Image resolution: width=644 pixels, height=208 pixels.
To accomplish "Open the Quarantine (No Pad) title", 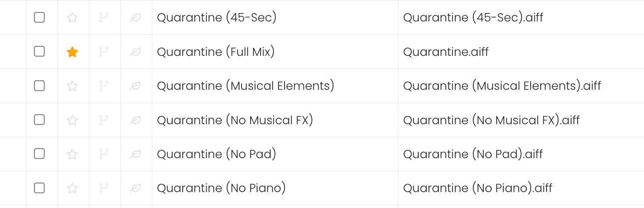I will 217,154.
